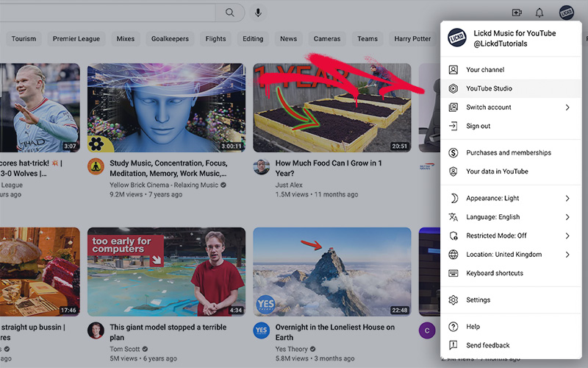Viewport: 588px width, 368px height.
Task: Click the Lickd account avatar top right
Action: pos(566,13)
